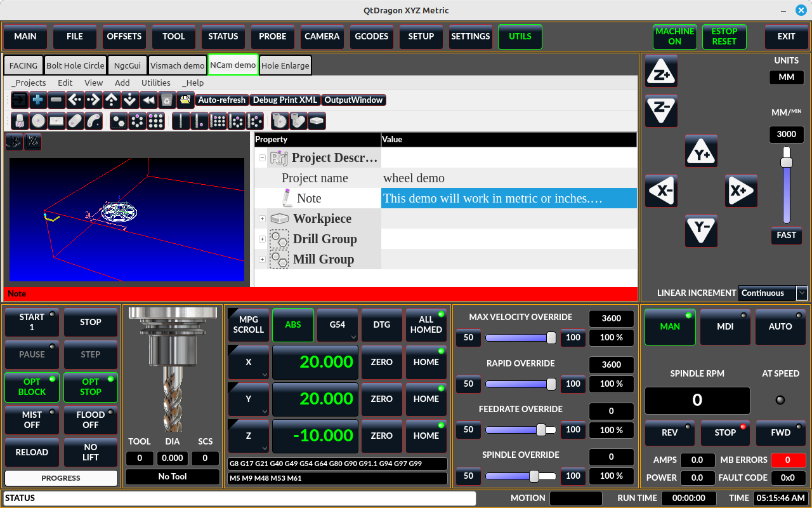Image resolution: width=812 pixels, height=508 pixels.
Task: Switch to AUTO mode
Action: (780, 326)
